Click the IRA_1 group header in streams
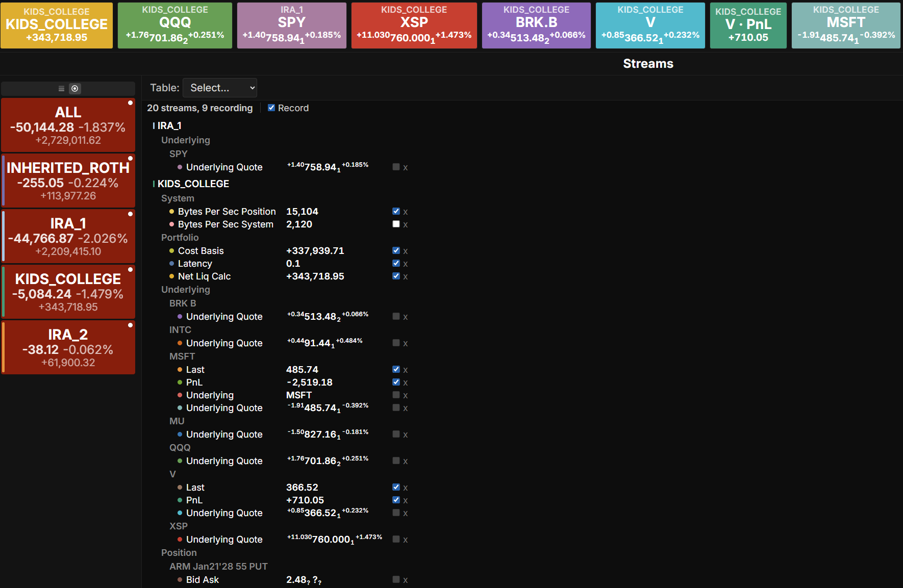This screenshot has height=588, width=903. [x=169, y=125]
